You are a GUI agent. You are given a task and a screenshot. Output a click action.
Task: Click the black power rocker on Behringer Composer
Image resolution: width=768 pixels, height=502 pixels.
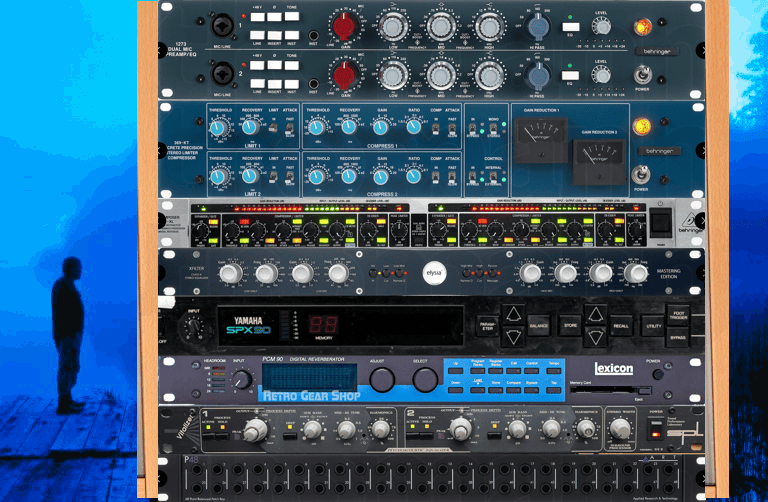(660, 221)
